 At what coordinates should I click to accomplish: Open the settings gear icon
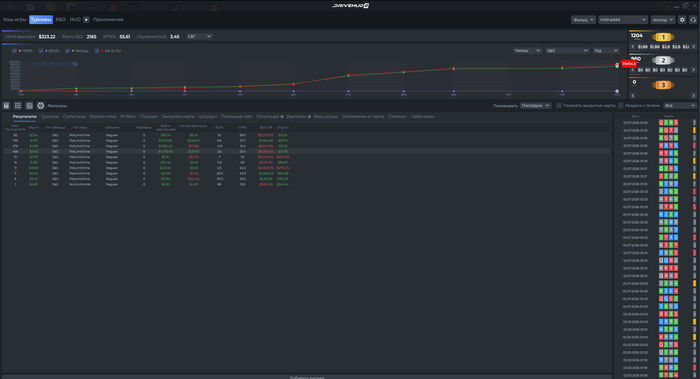click(682, 20)
